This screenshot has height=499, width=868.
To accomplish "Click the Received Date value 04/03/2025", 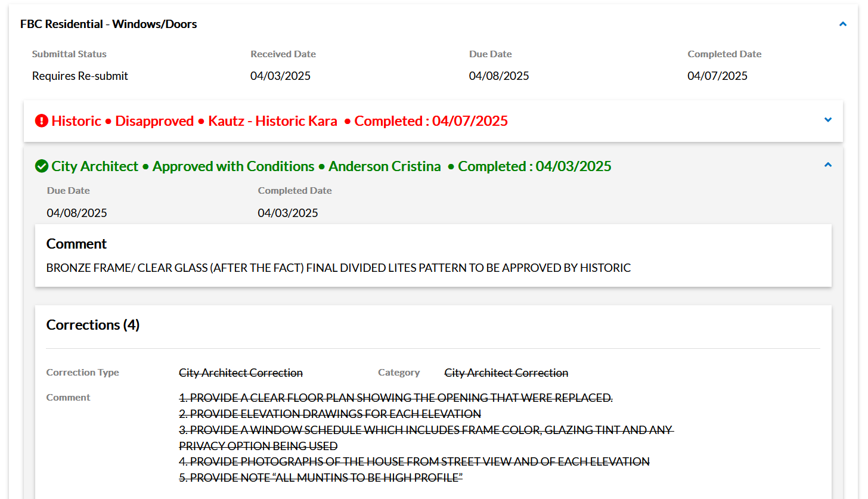I will pos(280,76).
